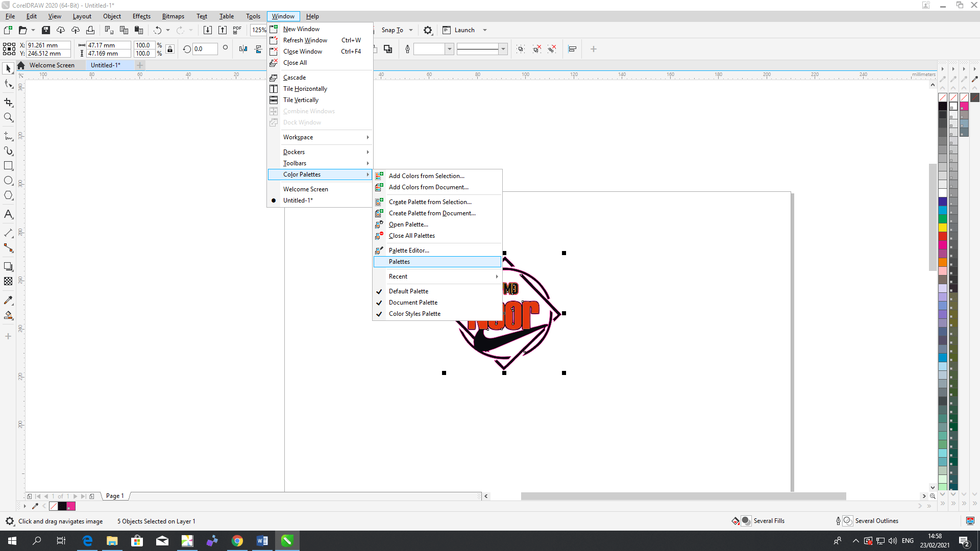Select the Transparency tool
The image size is (980, 551).
click(x=8, y=281)
